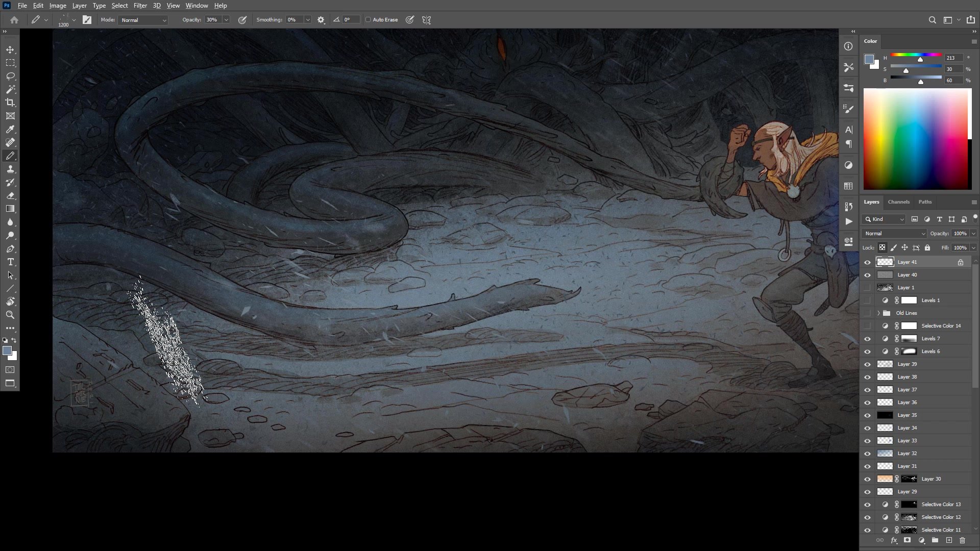Image resolution: width=980 pixels, height=551 pixels.
Task: Select the Lasso tool
Action: pos(10,76)
